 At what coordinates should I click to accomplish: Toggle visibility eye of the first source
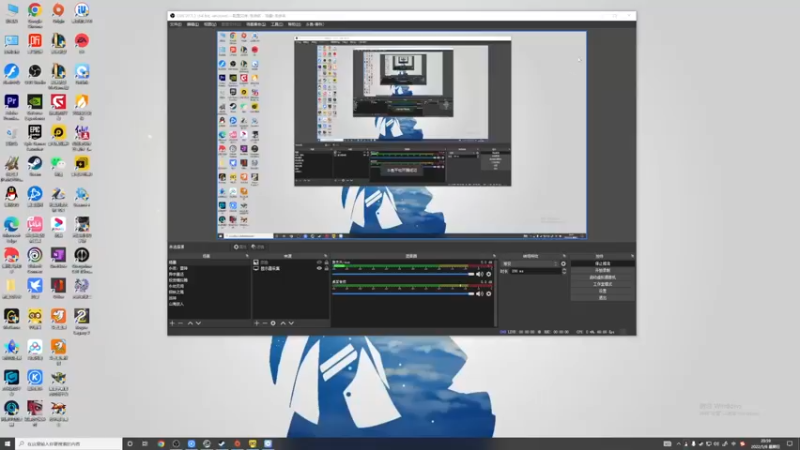click(319, 262)
